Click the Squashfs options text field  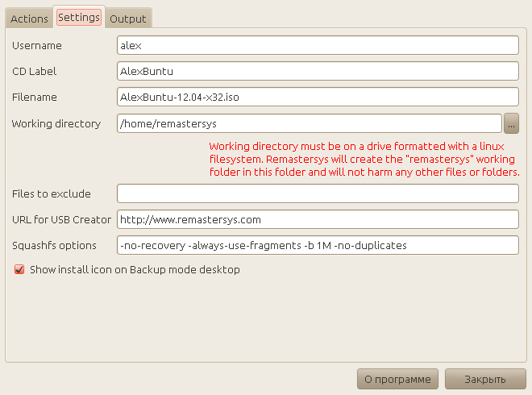[317, 245]
